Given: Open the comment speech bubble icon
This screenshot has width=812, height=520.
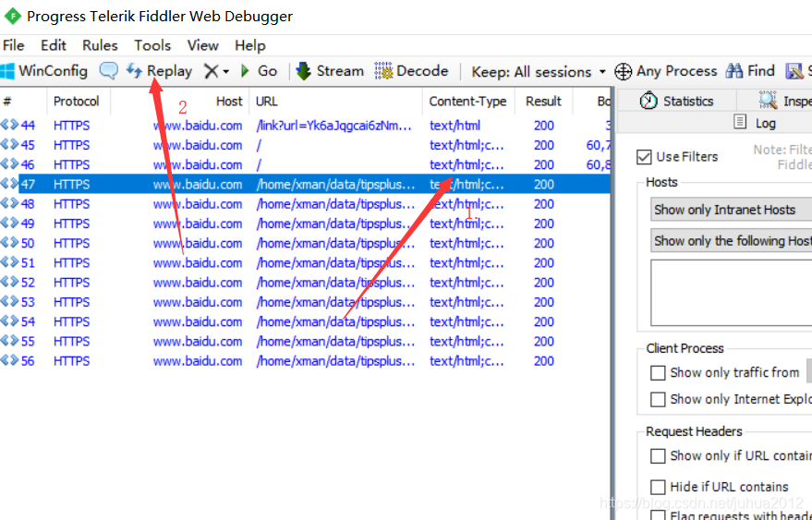Looking at the screenshot, I should (109, 71).
